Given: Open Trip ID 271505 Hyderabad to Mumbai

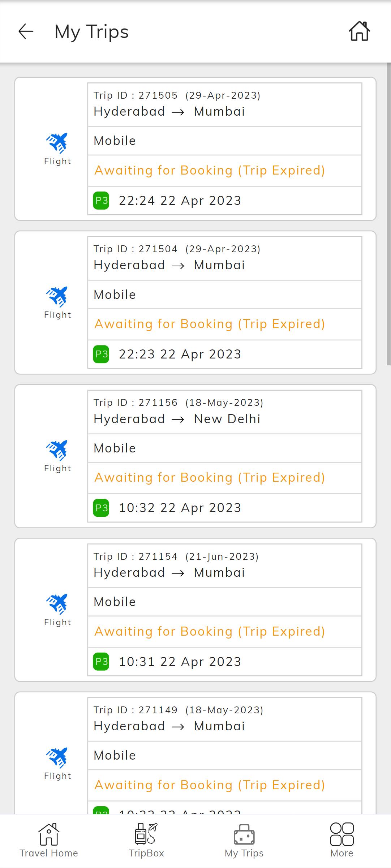Looking at the screenshot, I should pos(225,105).
